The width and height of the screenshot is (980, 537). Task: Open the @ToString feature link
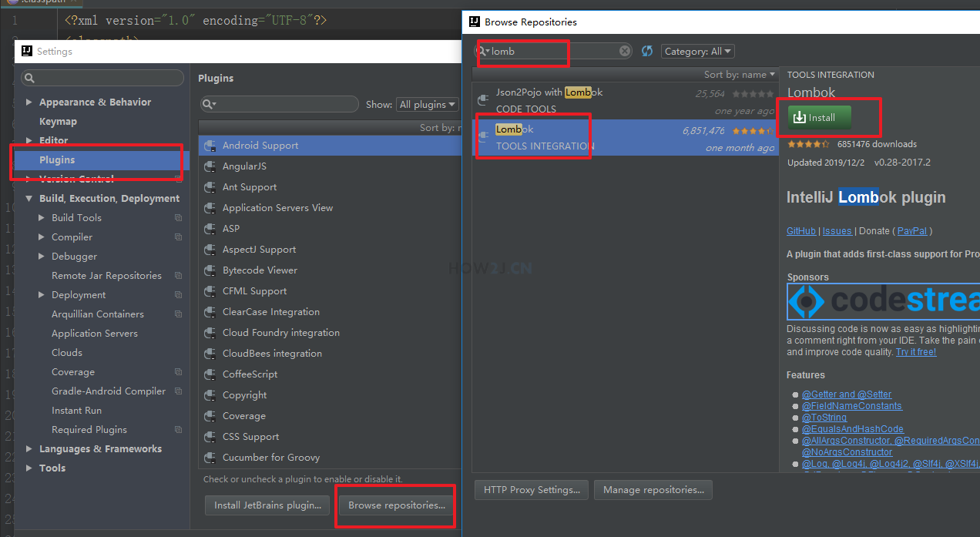824,418
